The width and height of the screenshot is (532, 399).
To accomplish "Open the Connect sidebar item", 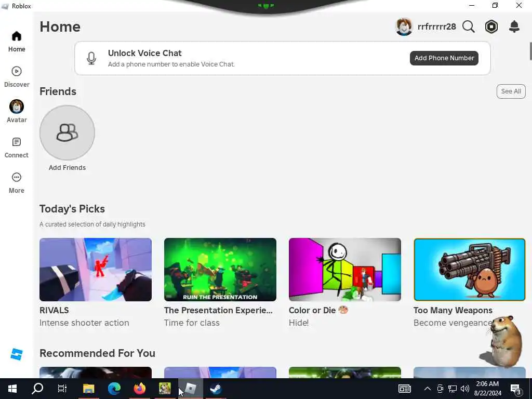I will click(16, 148).
